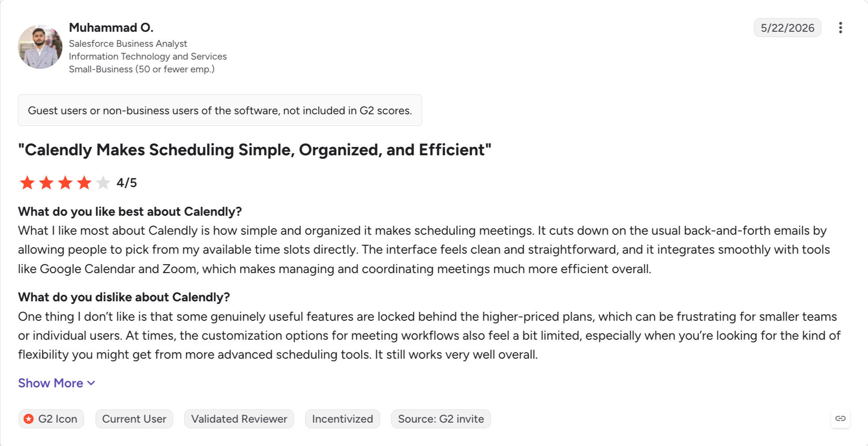Click the review title about Calendly scheduling
The width and height of the screenshot is (868, 446).
(x=255, y=150)
